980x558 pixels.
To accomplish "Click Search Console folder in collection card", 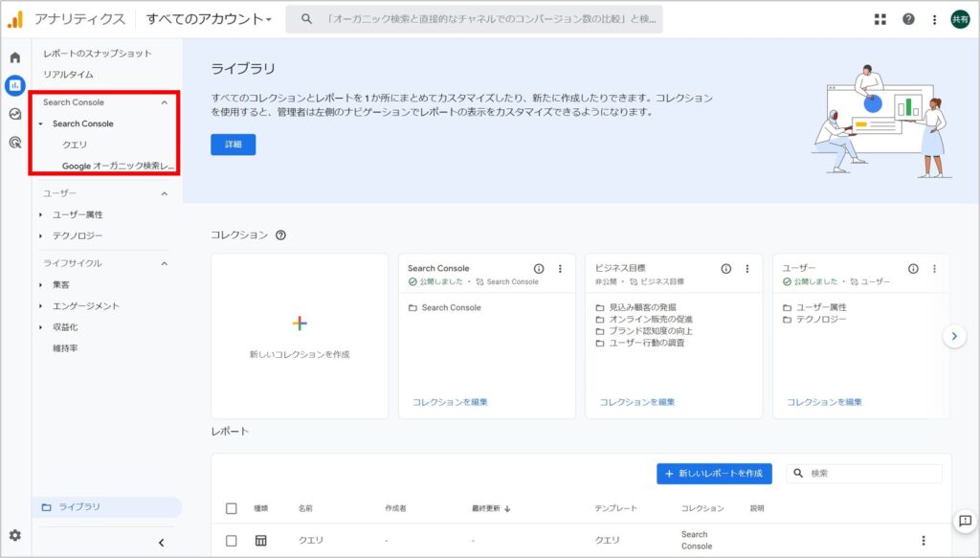I will tap(444, 307).
